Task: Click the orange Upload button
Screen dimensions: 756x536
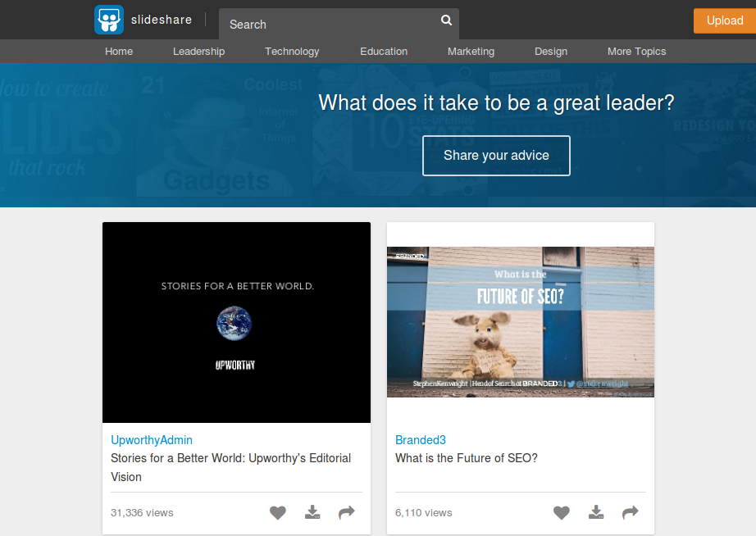Action: [725, 20]
